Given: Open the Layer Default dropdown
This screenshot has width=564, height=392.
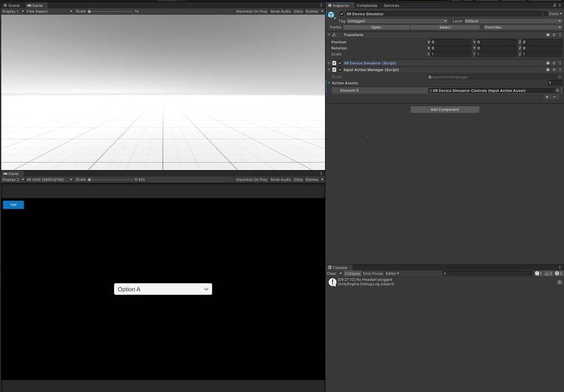Looking at the screenshot, I should tap(512, 21).
